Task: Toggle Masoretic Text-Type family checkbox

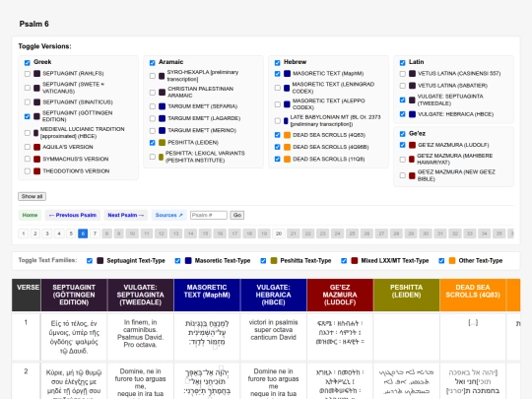Action: (x=177, y=261)
